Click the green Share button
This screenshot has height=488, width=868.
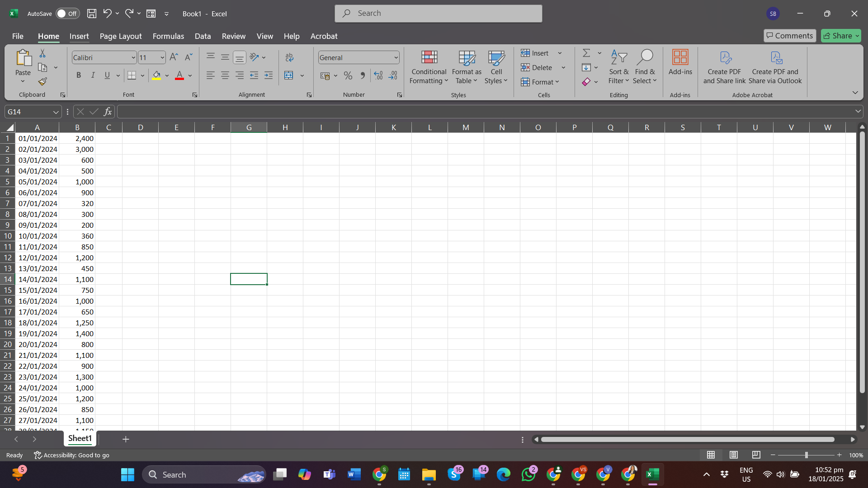pos(841,36)
